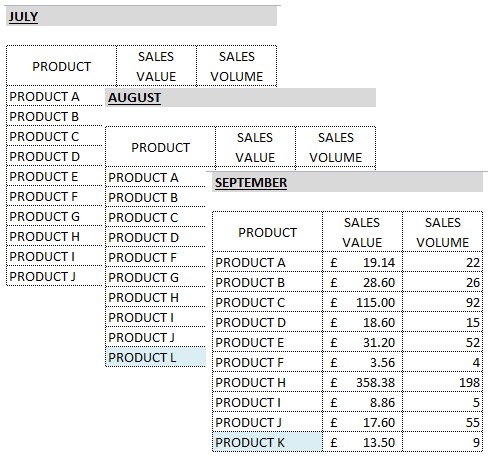The width and height of the screenshot is (488, 457).
Task: Click September PRODUCT K sales value 13.50
Action: click(x=362, y=442)
